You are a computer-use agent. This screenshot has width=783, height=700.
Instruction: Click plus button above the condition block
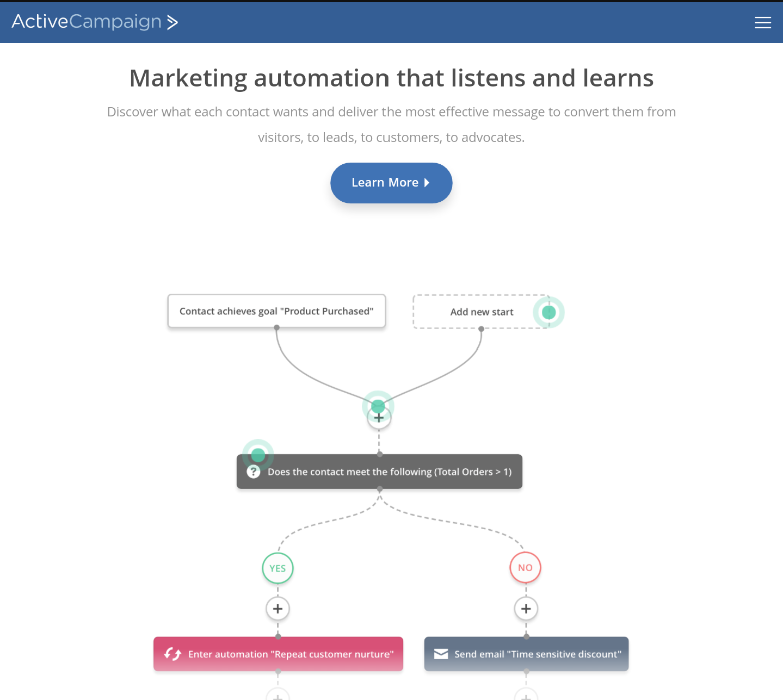click(379, 418)
